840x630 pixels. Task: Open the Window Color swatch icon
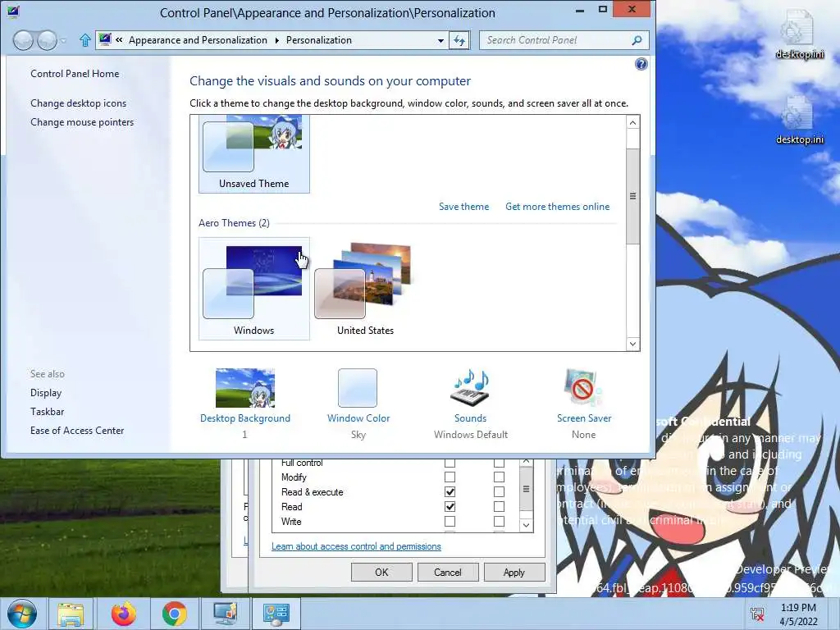pyautogui.click(x=358, y=388)
